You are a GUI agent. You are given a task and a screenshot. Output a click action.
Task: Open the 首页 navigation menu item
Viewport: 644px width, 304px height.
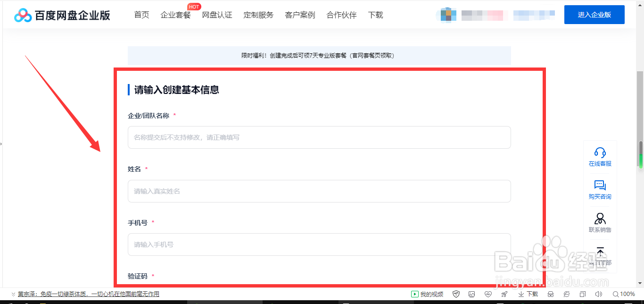141,15
